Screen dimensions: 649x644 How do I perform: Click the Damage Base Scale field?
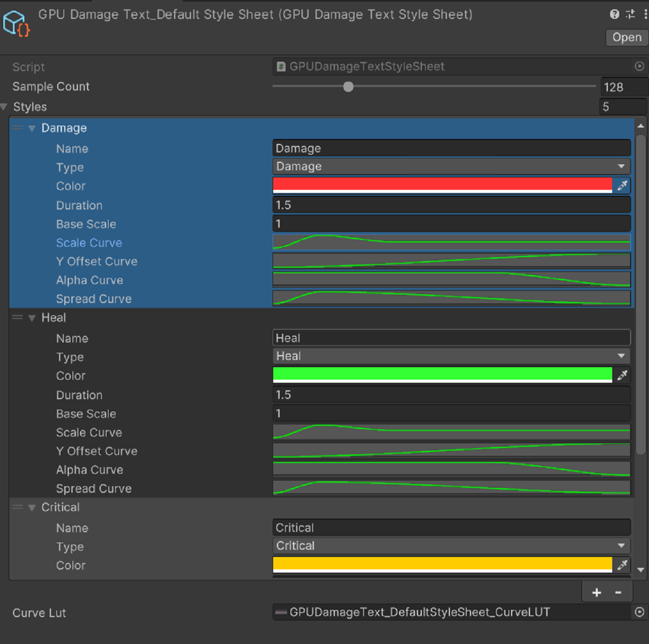452,223
